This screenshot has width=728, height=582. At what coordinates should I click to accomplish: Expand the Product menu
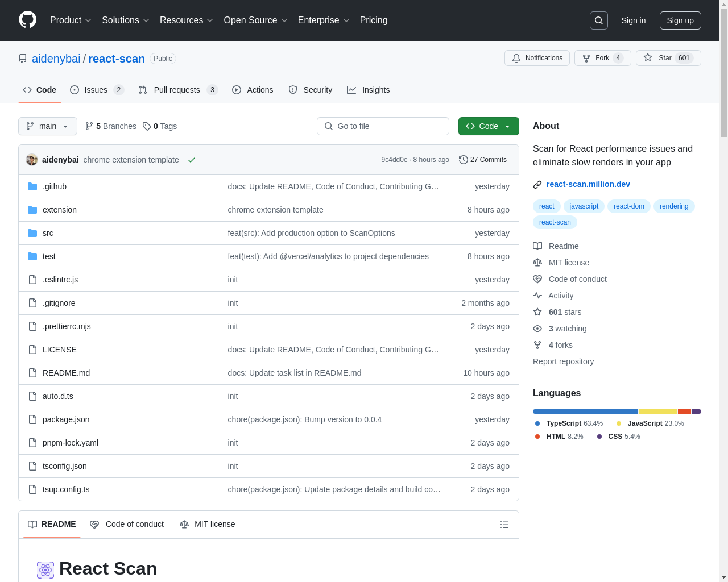(x=71, y=20)
